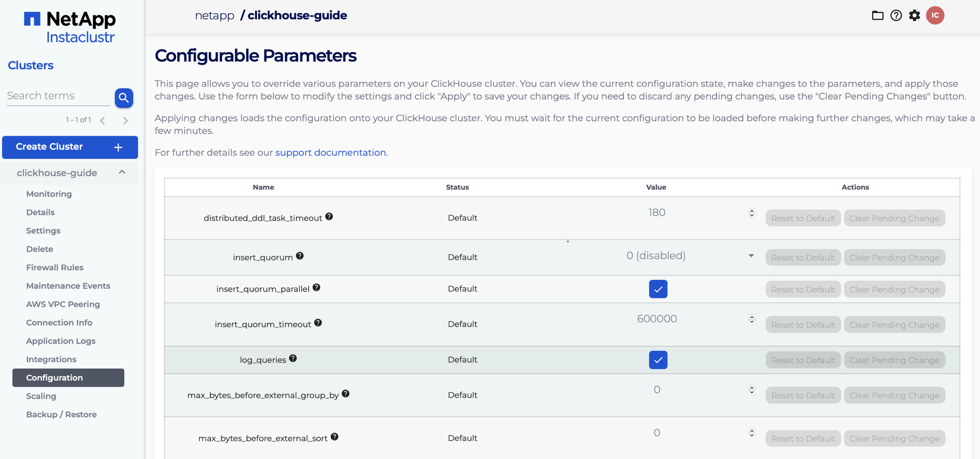Go to next page of clusters
This screenshot has height=459, width=980.
tap(125, 121)
